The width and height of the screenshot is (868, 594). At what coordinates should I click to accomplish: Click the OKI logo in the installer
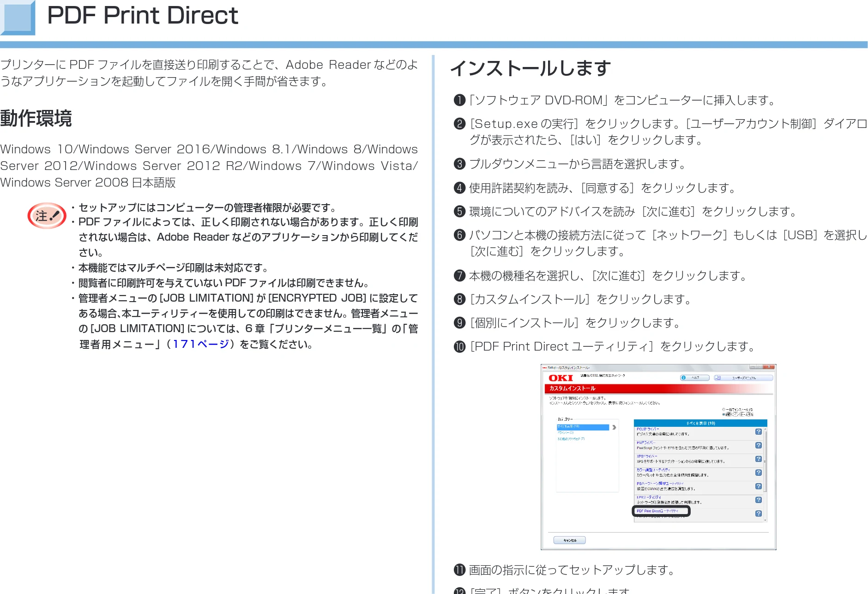561,378
